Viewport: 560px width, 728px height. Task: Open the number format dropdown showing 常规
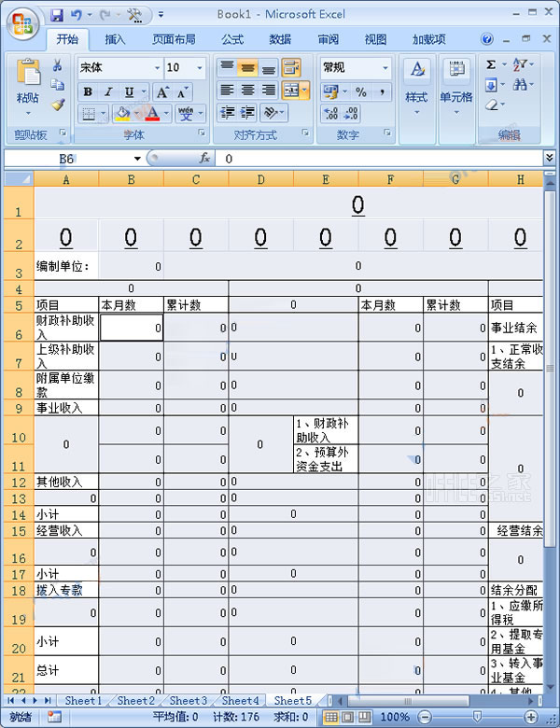(x=355, y=68)
